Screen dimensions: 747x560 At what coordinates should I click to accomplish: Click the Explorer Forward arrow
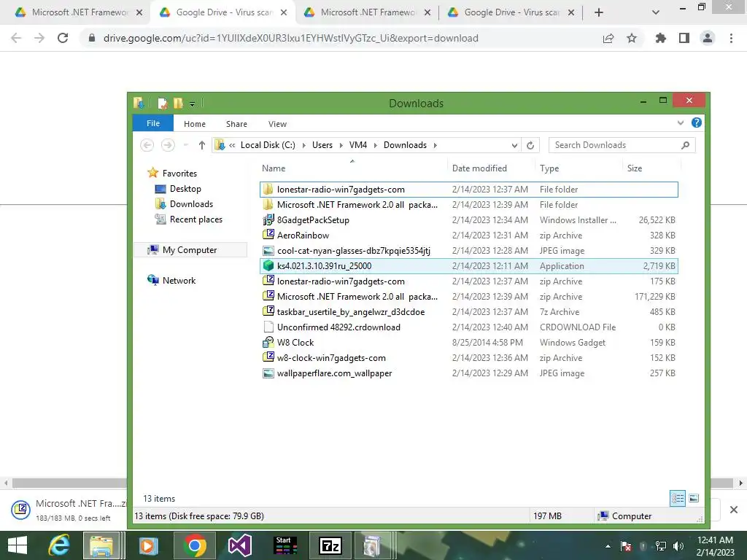[168, 145]
